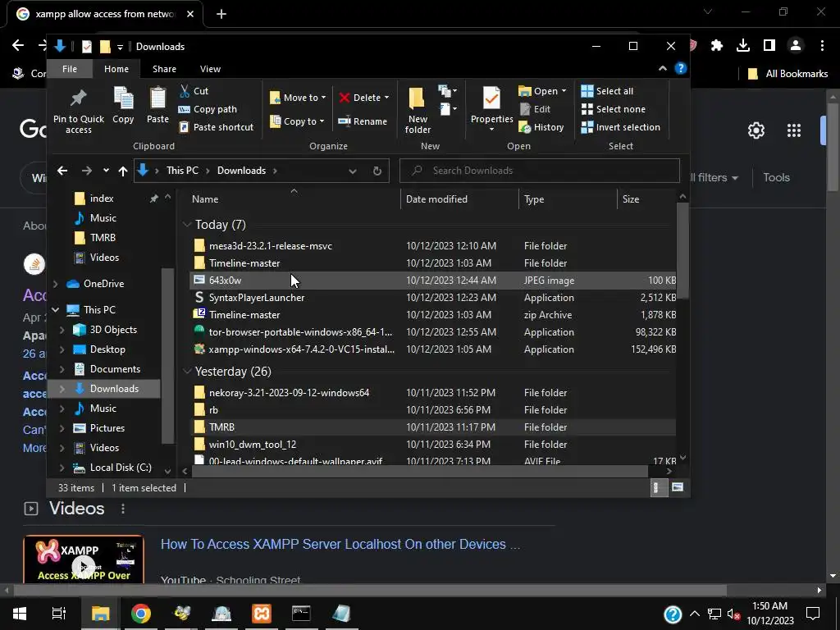Image resolution: width=840 pixels, height=630 pixels.
Task: Open file History from ribbon
Action: click(x=541, y=127)
